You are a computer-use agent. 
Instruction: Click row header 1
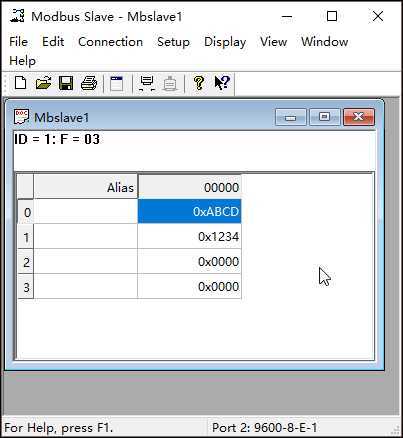point(26,237)
